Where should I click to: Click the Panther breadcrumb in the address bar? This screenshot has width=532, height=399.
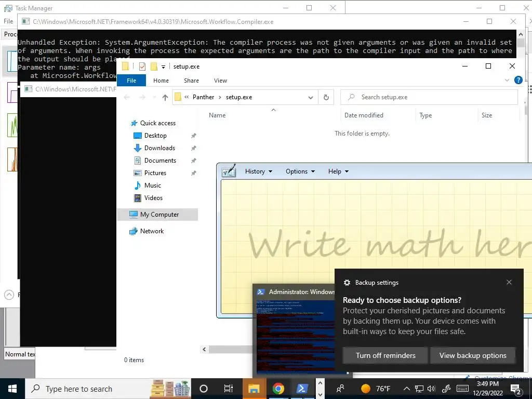[203, 97]
